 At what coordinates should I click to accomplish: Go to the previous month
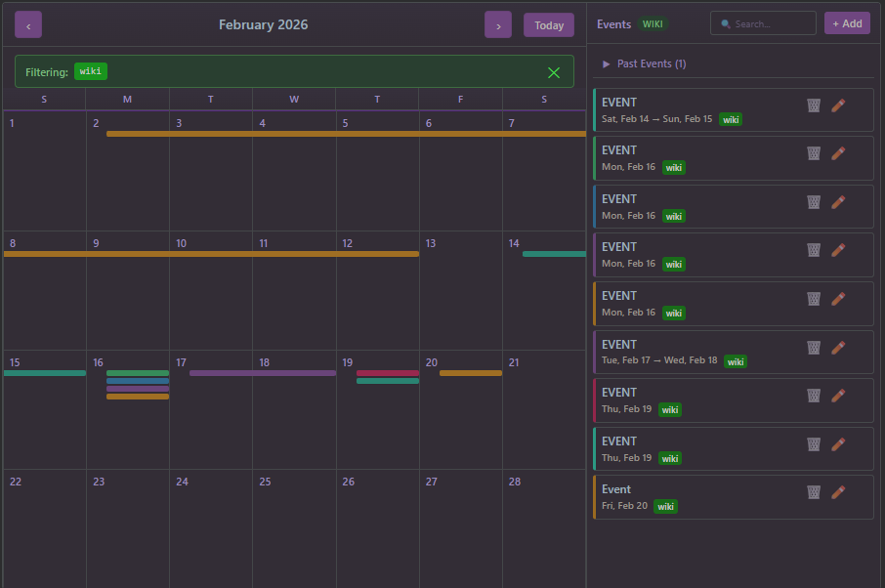tap(28, 25)
